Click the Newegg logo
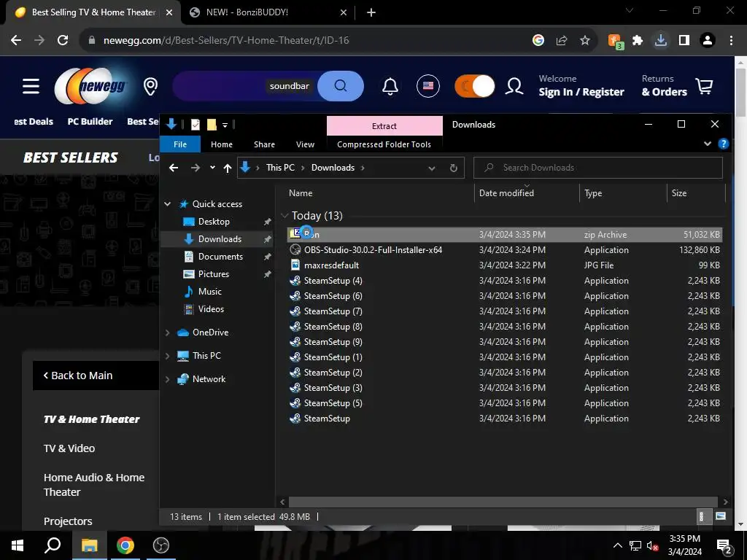Screen dimensions: 747x560 91,86
